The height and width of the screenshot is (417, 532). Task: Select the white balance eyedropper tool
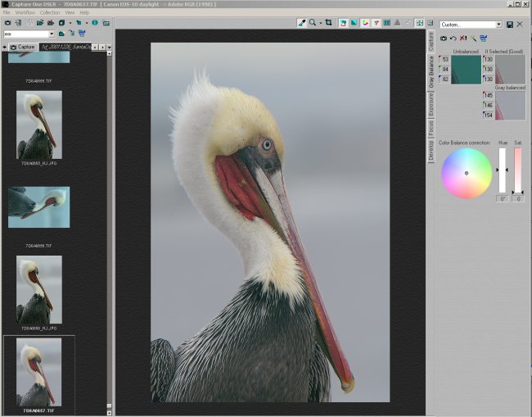click(302, 23)
